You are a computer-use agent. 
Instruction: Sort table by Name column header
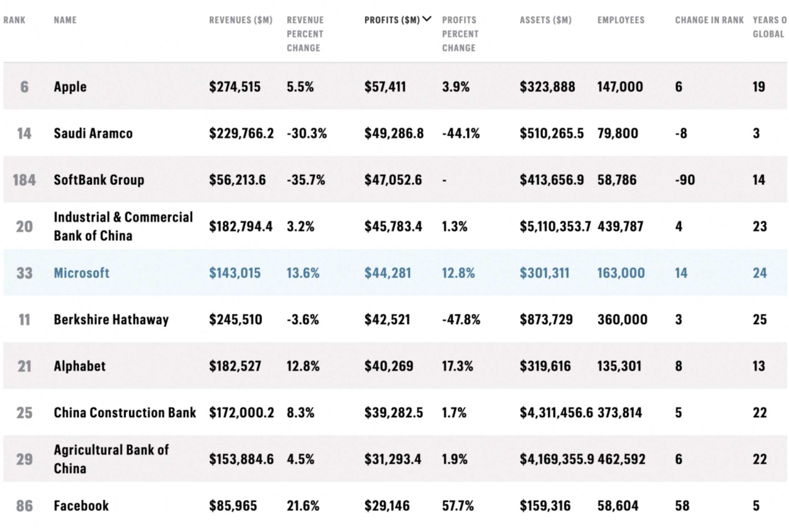pos(65,20)
